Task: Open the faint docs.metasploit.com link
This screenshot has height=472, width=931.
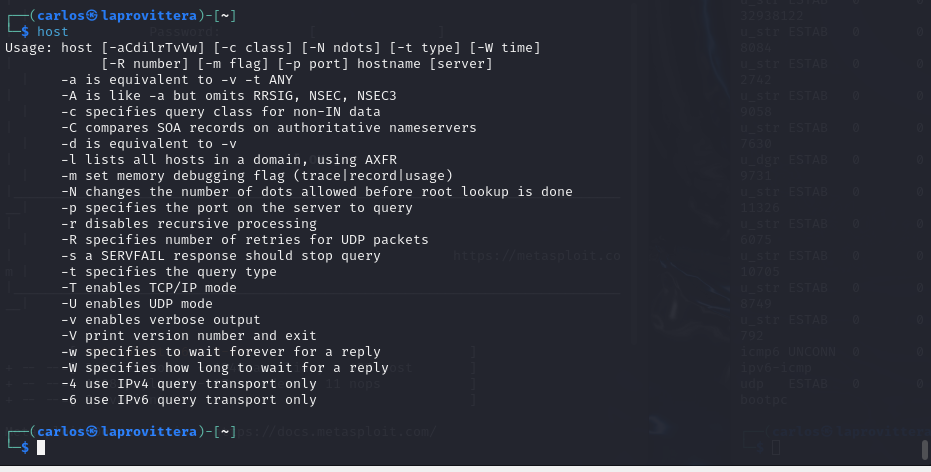Action: [x=337, y=432]
